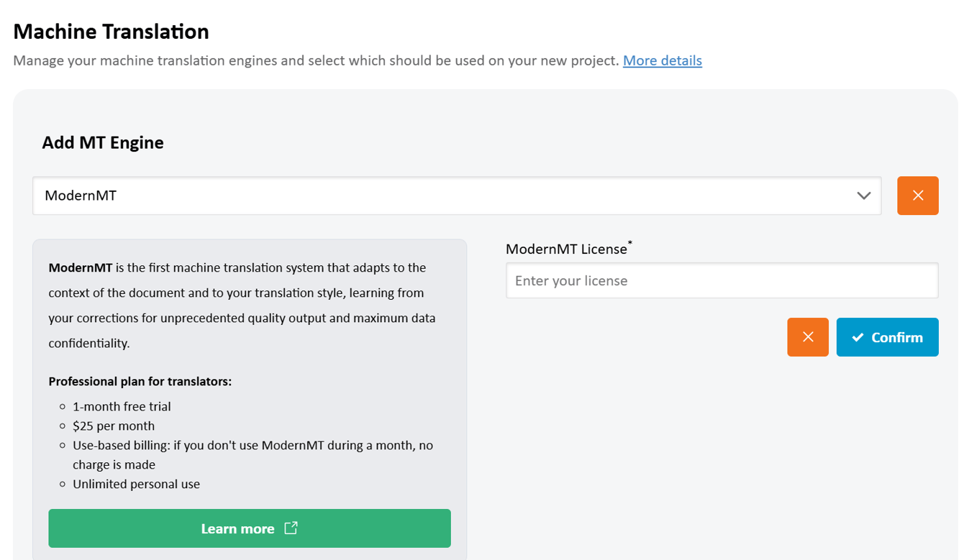Click external link icon on Learn more
Screen dimensions: 964x560
[x=291, y=528]
